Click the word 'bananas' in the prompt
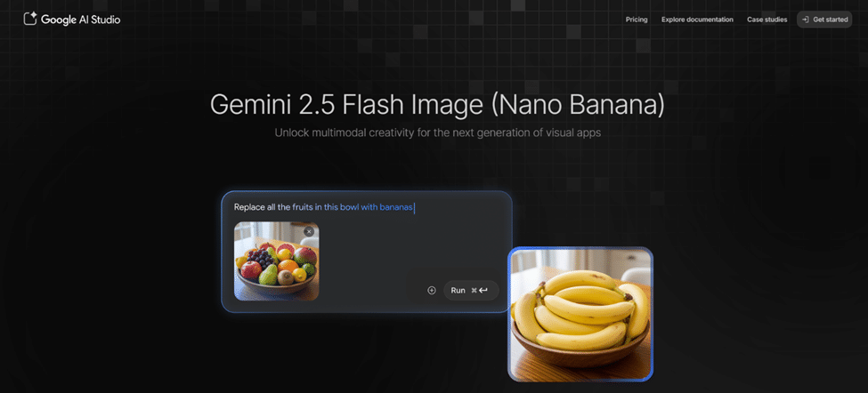The width and height of the screenshot is (868, 393). pyautogui.click(x=396, y=207)
